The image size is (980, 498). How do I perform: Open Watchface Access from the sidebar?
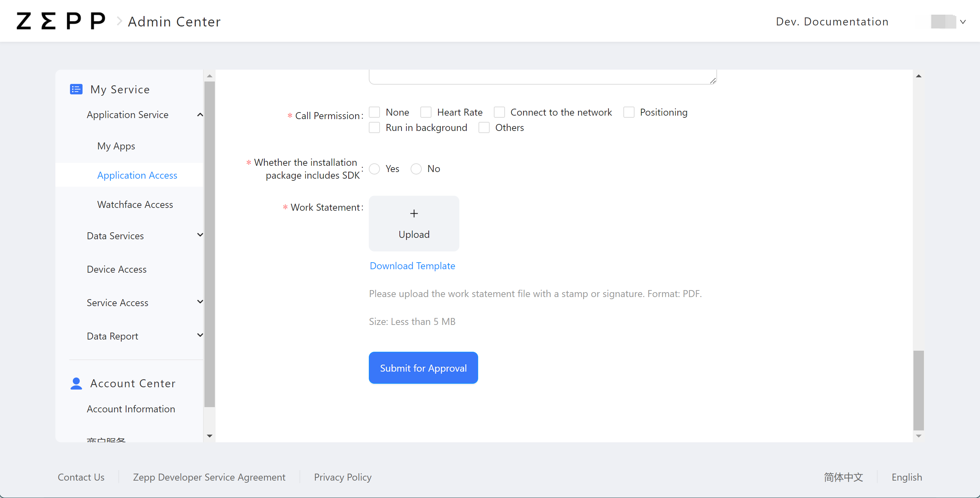point(135,204)
